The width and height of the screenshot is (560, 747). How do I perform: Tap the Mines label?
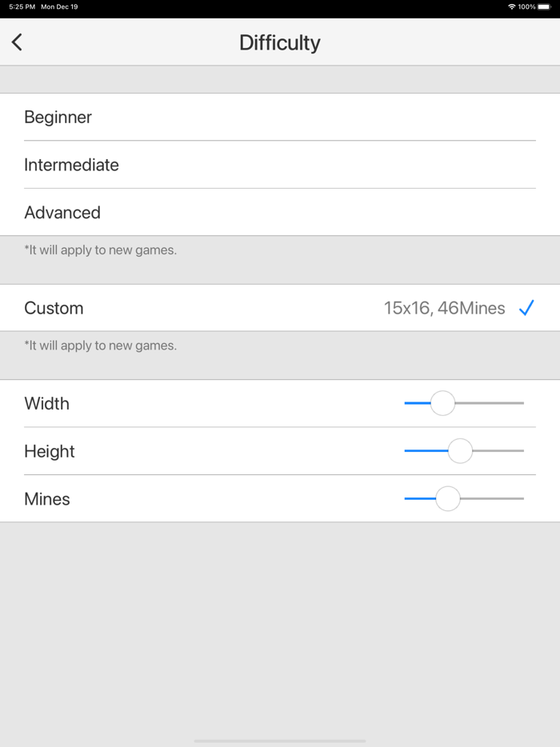[47, 499]
